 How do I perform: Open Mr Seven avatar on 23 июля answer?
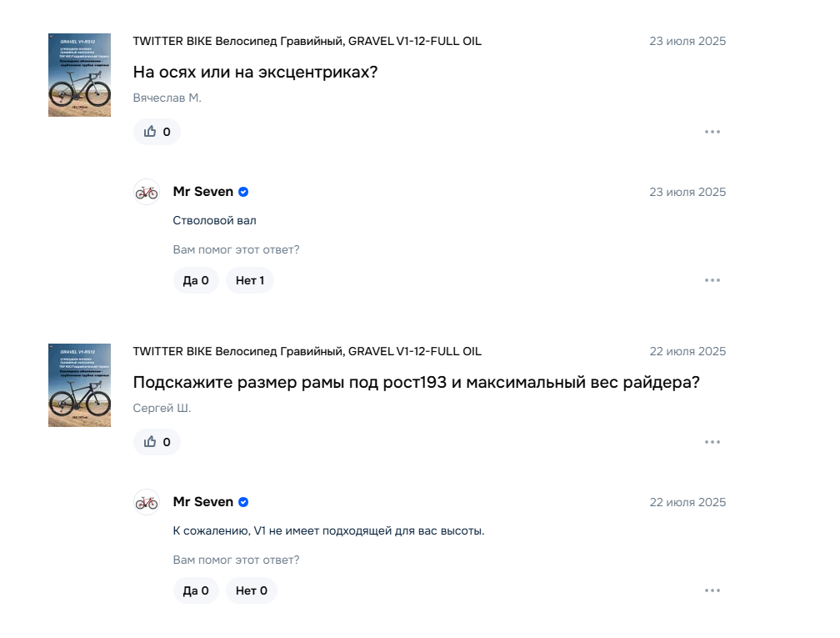(147, 192)
